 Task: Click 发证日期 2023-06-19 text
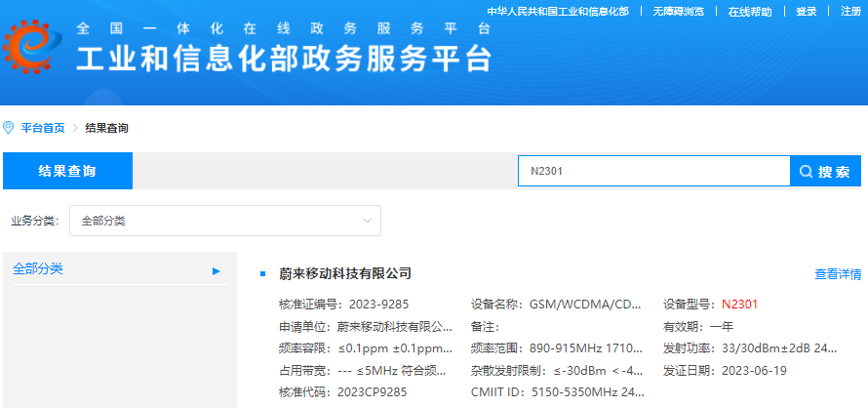click(x=726, y=371)
